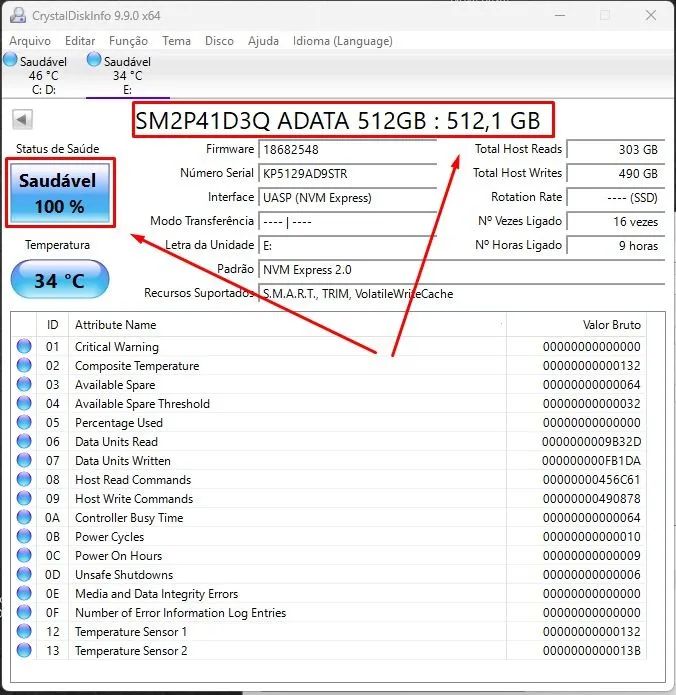Open the Disco menu

tap(219, 41)
